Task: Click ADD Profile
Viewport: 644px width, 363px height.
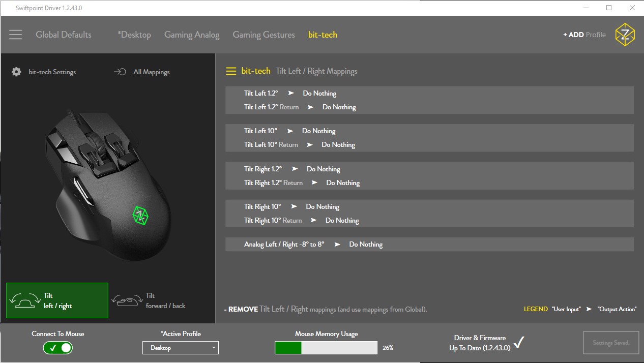Action: [584, 35]
